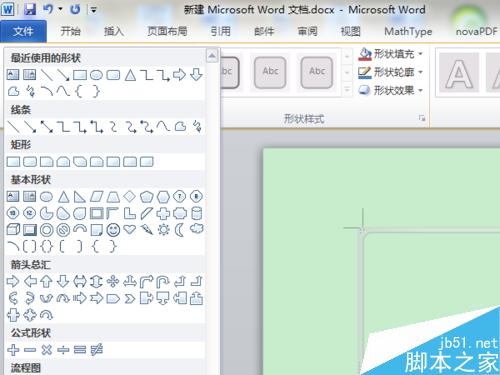Viewport: 500px width, 375px height.
Task: Open the novaPDF tab
Action: click(x=477, y=31)
